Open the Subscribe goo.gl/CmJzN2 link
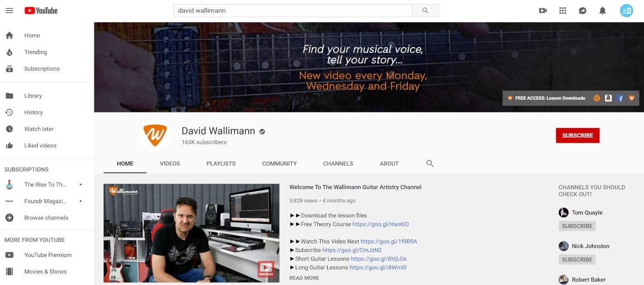The height and width of the screenshot is (285, 644). 352,250
